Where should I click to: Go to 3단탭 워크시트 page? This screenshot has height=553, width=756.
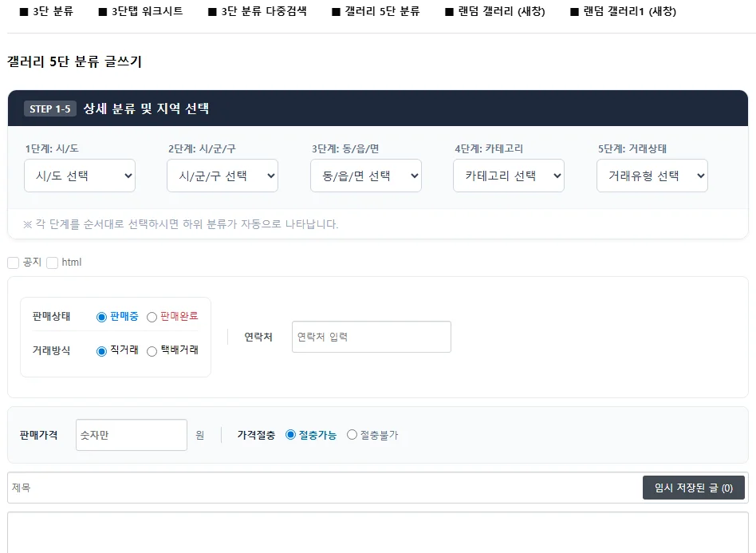[x=141, y=11]
